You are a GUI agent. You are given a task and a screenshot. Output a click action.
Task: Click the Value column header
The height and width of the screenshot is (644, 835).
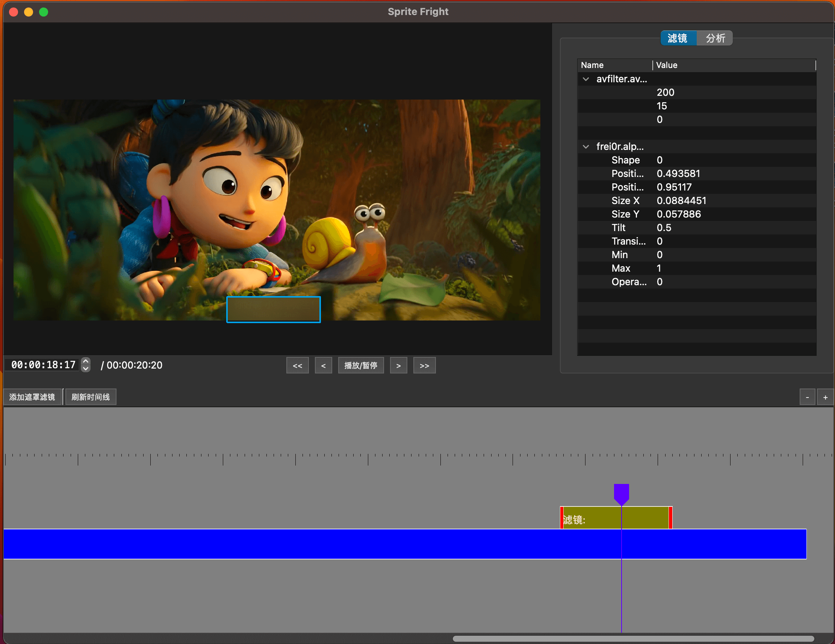[734, 65]
